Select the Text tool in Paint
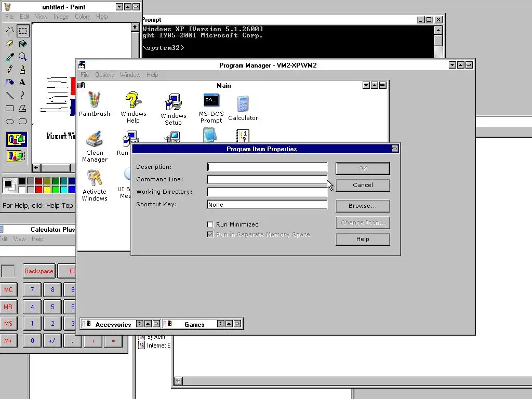The height and width of the screenshot is (399, 532). coord(23,83)
